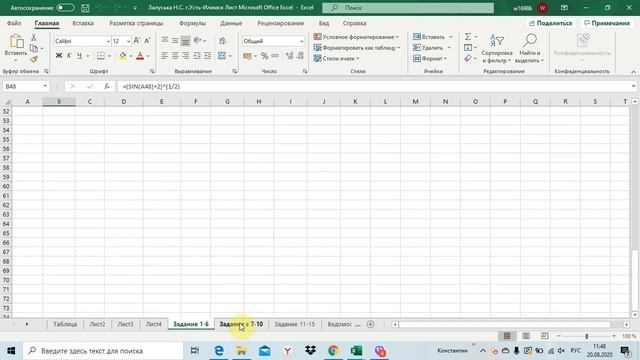Open the Calibri font name dropdown

108,41
